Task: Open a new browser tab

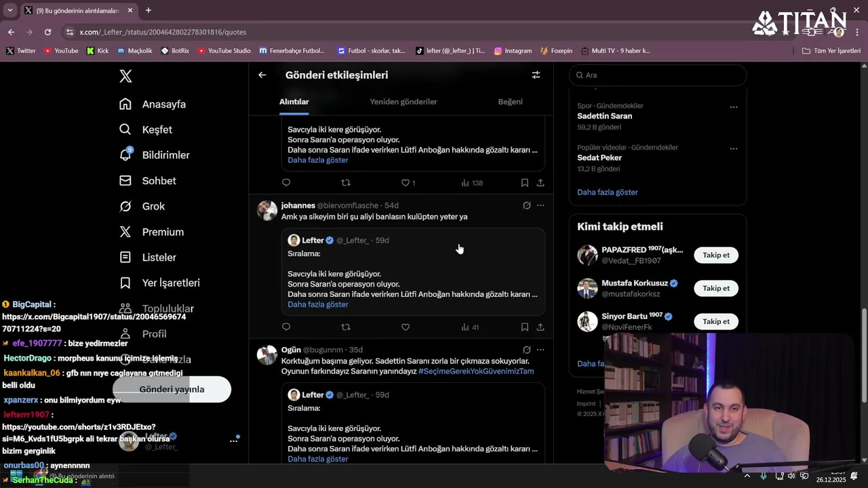Action: pyautogui.click(x=149, y=10)
